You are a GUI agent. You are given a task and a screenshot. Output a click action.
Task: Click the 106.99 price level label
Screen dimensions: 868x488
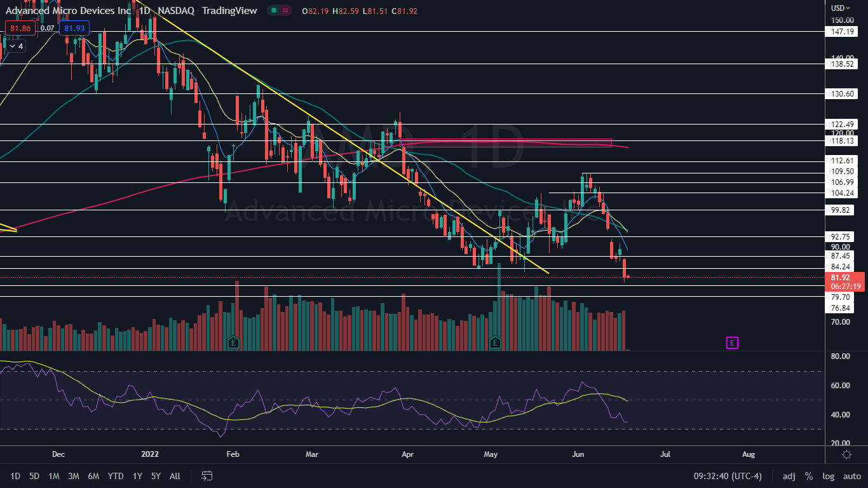[x=843, y=182]
